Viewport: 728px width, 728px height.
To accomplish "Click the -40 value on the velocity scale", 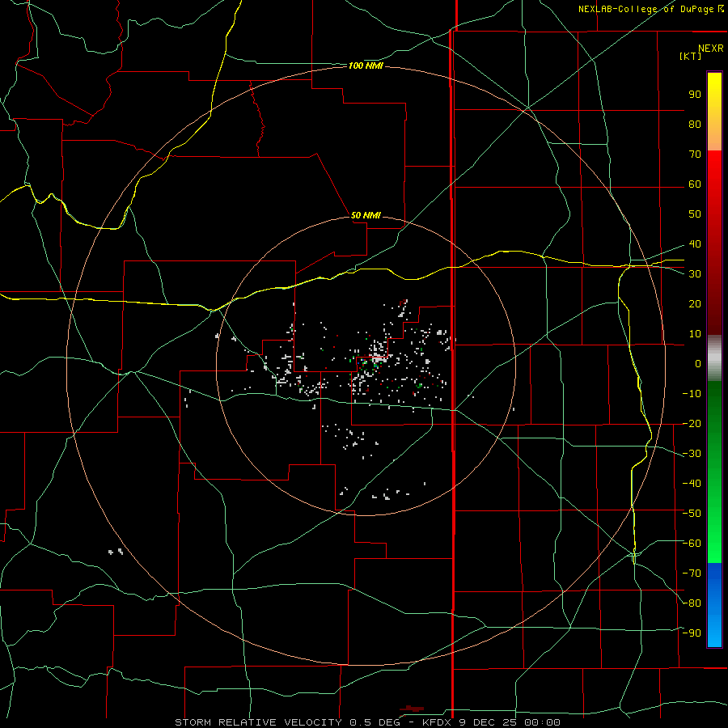I will (x=692, y=484).
